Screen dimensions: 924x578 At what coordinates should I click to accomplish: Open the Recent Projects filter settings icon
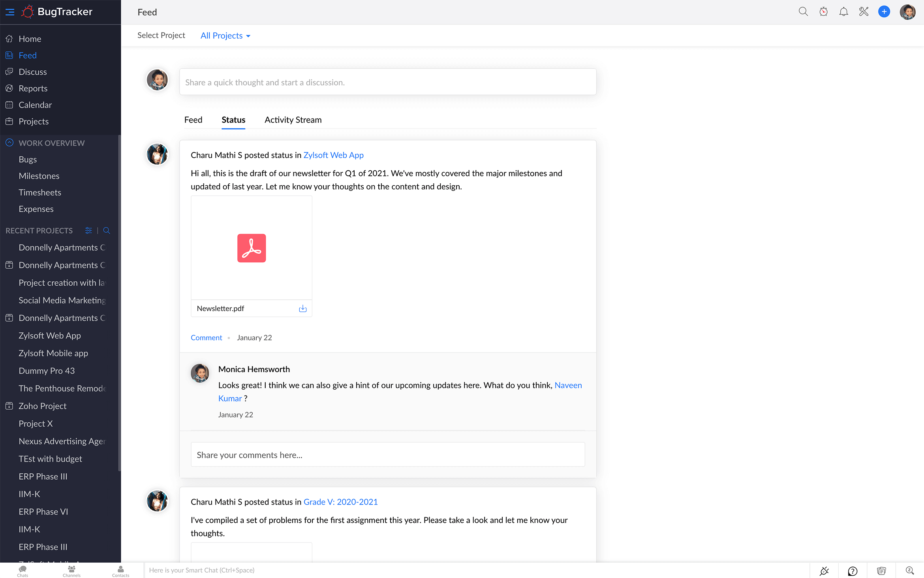tap(88, 230)
